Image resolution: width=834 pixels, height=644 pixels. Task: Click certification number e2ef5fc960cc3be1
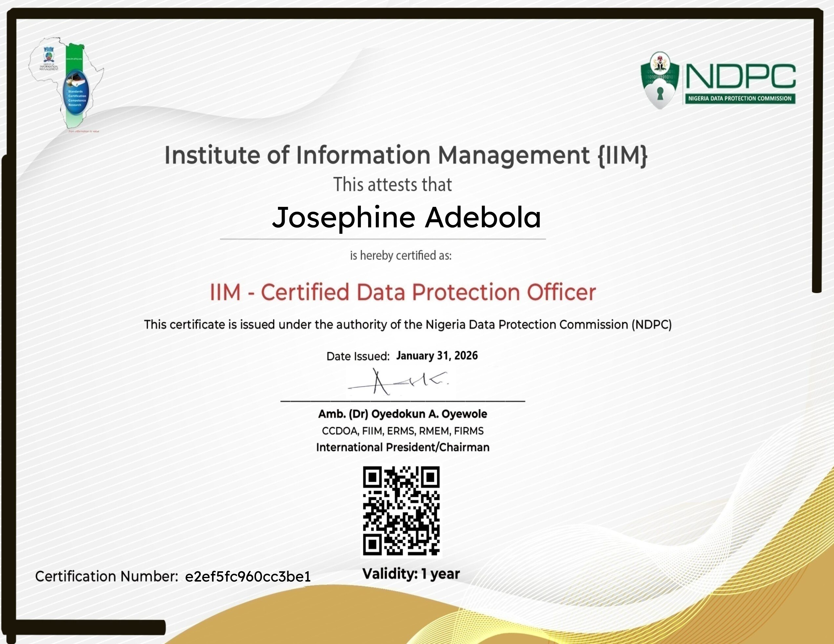pos(248,576)
